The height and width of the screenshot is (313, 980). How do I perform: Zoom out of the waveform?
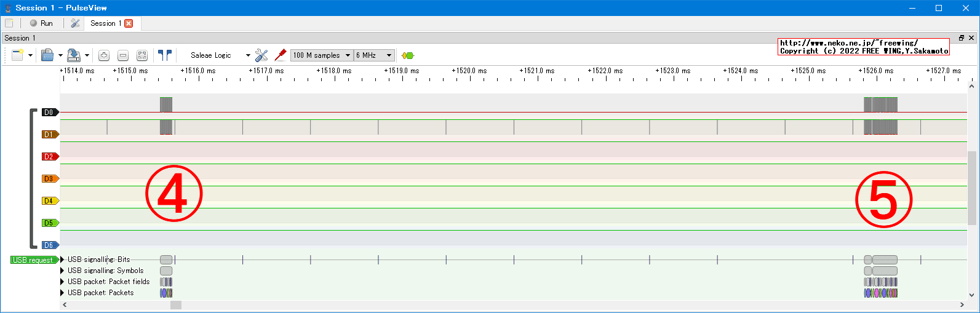(123, 55)
